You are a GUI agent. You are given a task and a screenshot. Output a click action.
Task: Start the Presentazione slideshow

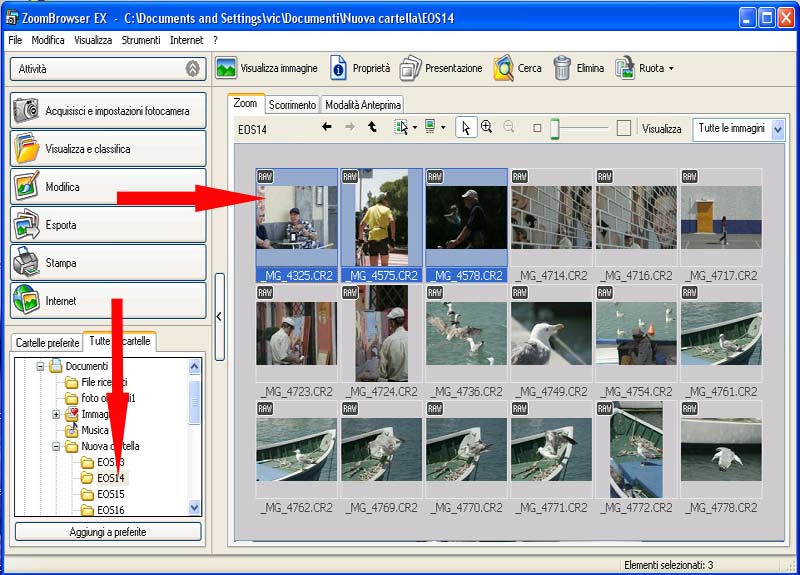(x=410, y=68)
